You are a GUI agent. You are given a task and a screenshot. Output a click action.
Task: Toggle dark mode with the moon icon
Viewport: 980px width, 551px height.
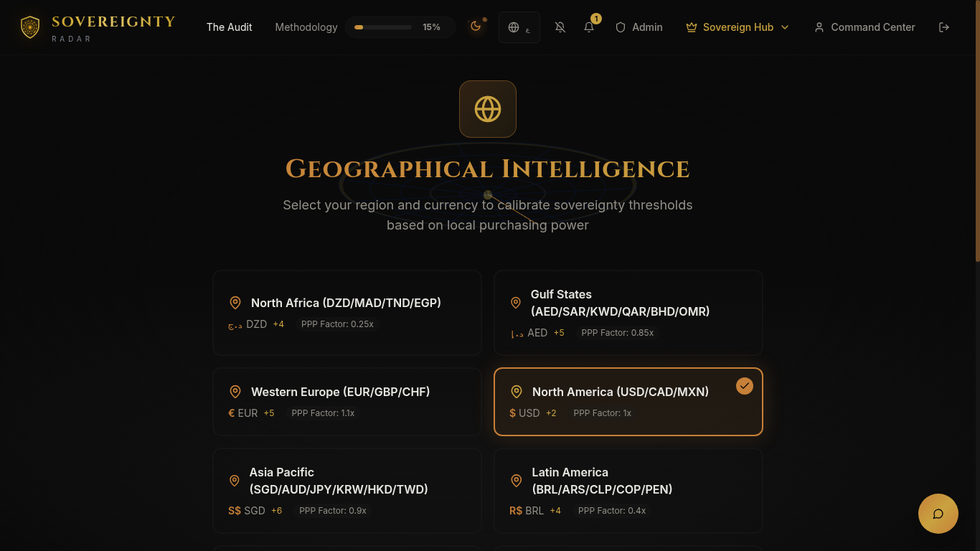(475, 27)
